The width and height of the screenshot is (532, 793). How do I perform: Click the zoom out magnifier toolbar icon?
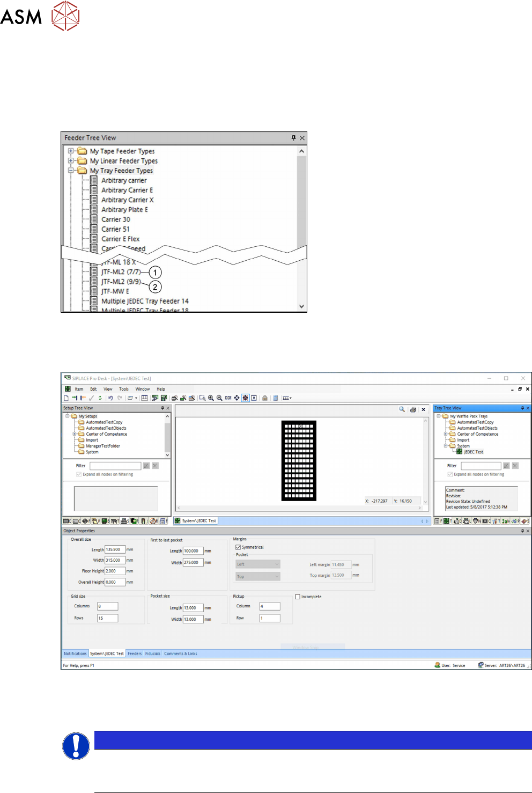coord(219,398)
